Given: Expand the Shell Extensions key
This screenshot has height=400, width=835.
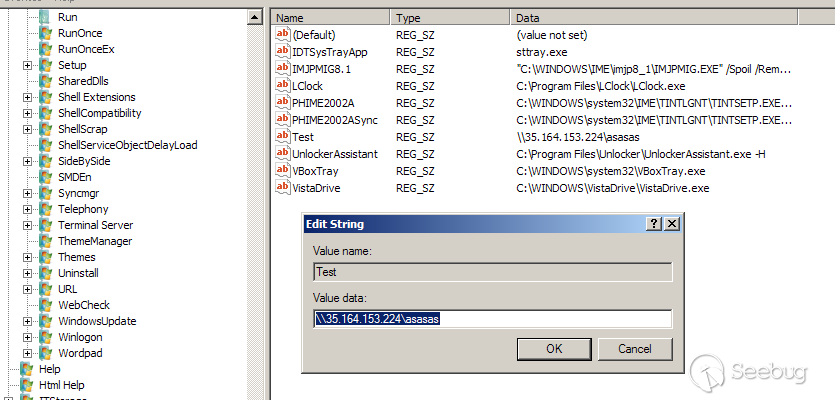Looking at the screenshot, I should [27, 97].
